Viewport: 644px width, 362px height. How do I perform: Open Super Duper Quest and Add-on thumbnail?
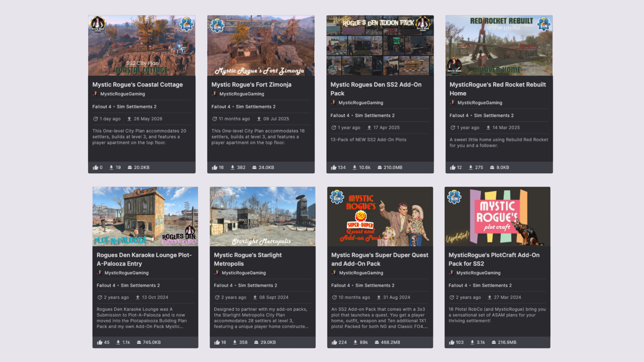click(380, 217)
